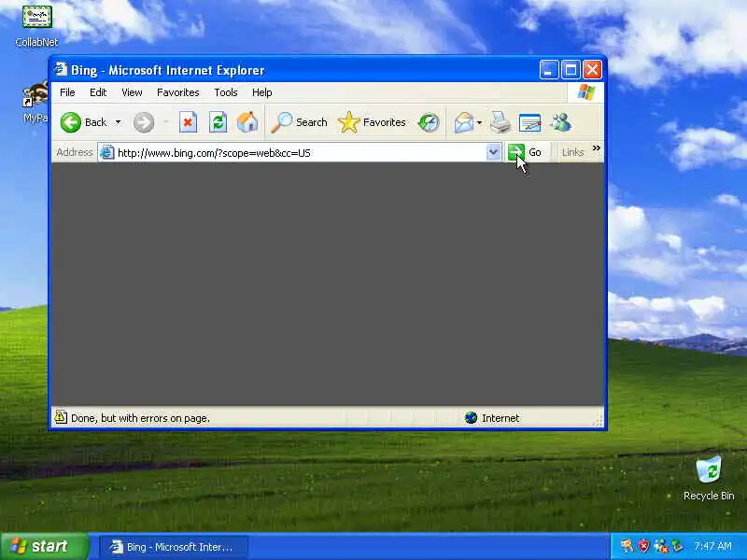Open the Help menu
This screenshot has height=560, width=747.
coord(262,92)
